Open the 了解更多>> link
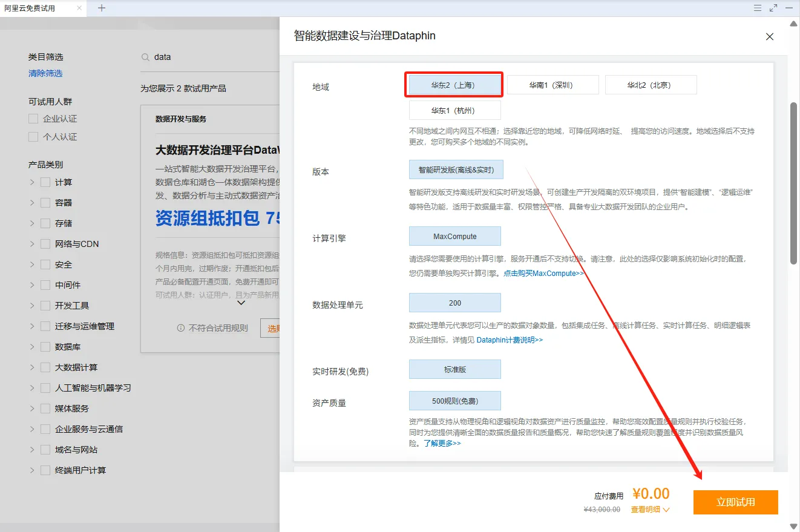Image resolution: width=800 pixels, height=532 pixels. click(442, 443)
